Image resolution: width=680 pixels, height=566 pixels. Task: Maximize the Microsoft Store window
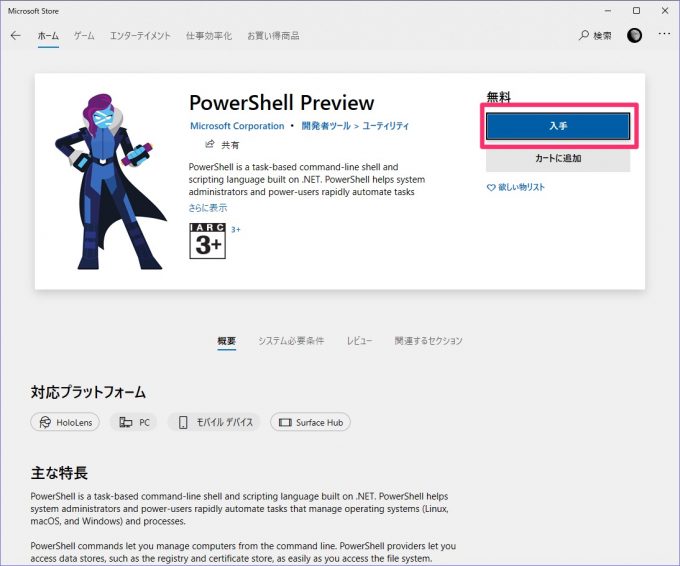(x=636, y=11)
